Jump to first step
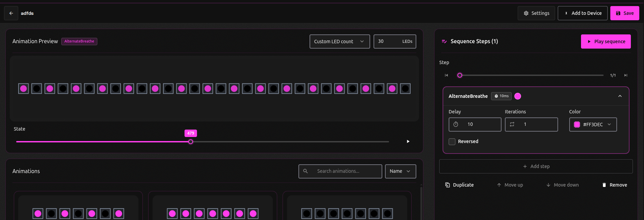The image size is (644, 220). (446, 75)
